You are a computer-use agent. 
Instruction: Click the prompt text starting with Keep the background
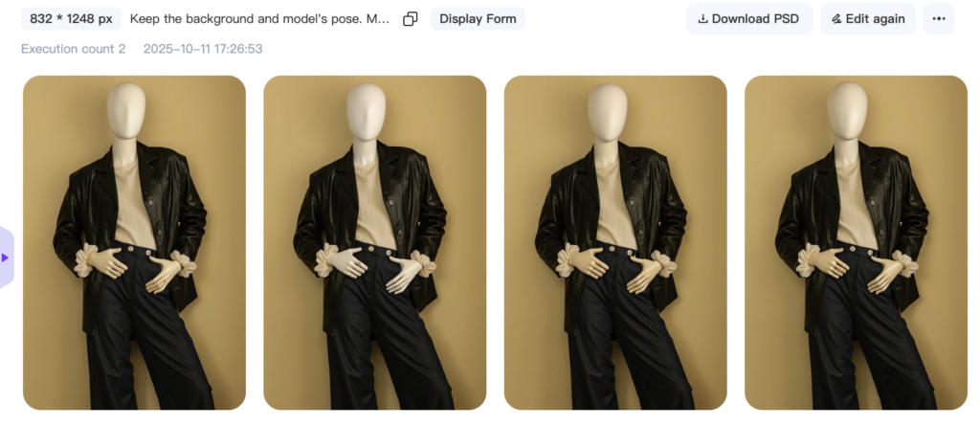coord(259,19)
